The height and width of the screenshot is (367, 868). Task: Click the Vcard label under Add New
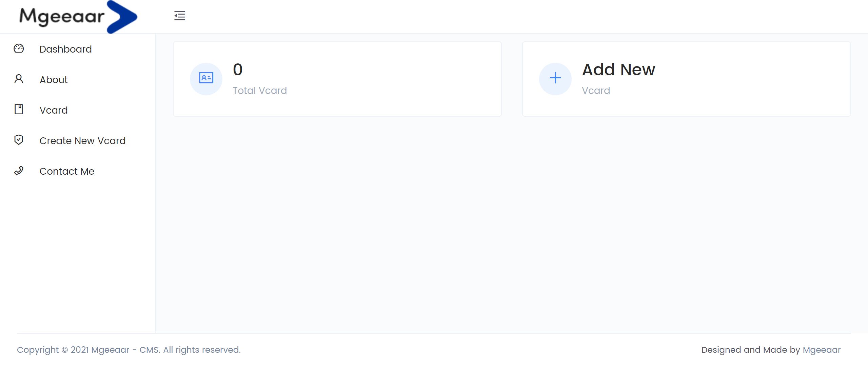coord(596,91)
